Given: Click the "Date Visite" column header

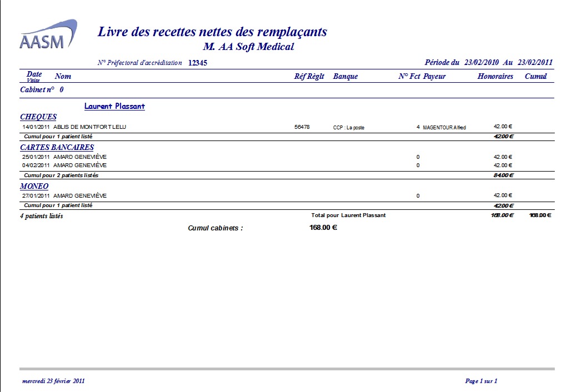Looking at the screenshot, I should tap(34, 76).
